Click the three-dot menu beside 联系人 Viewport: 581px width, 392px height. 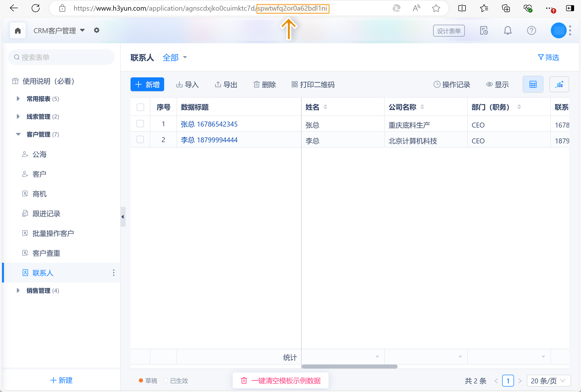tap(114, 273)
